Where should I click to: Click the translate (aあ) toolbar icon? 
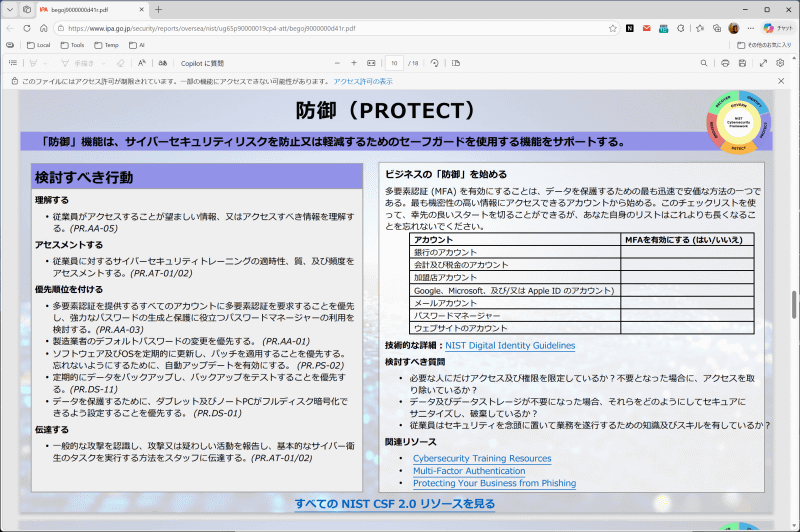click(x=163, y=63)
